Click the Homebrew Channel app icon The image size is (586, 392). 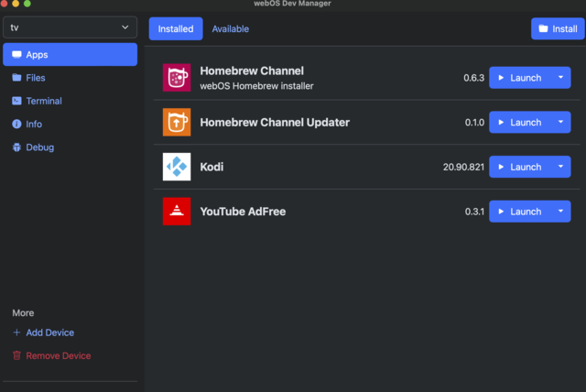[x=177, y=78]
